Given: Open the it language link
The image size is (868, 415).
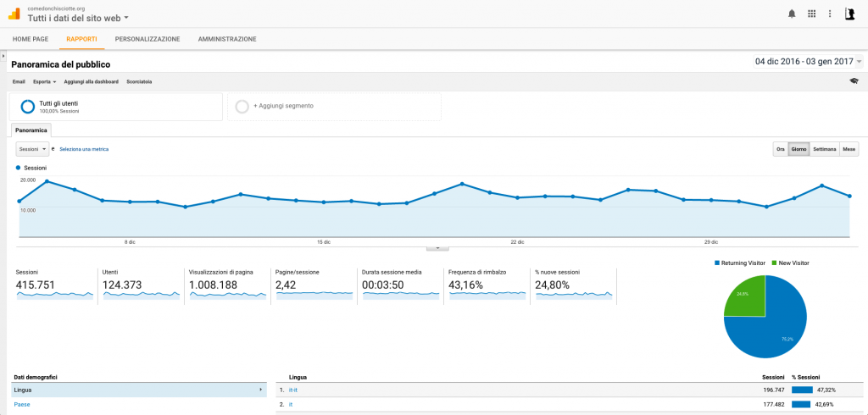Looking at the screenshot, I should 290,405.
